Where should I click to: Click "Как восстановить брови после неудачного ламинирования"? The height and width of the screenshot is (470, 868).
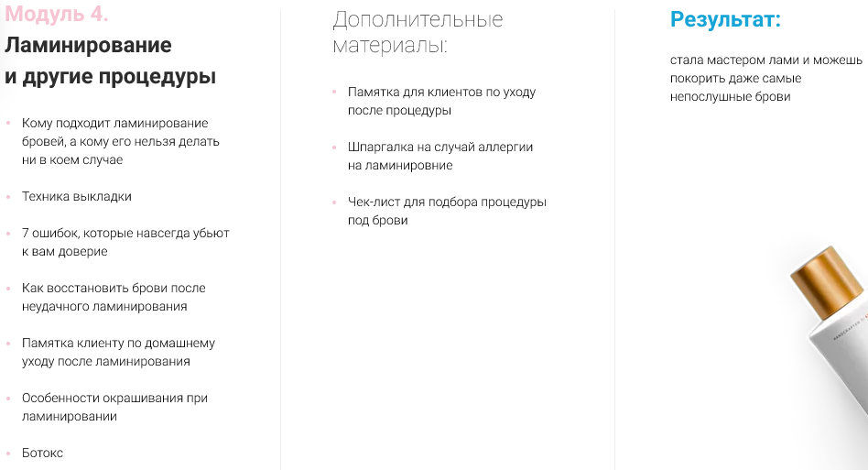click(x=114, y=297)
